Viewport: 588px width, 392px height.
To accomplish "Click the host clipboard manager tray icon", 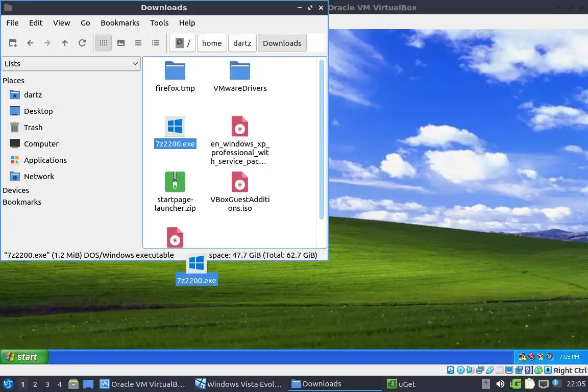I will tap(529, 384).
